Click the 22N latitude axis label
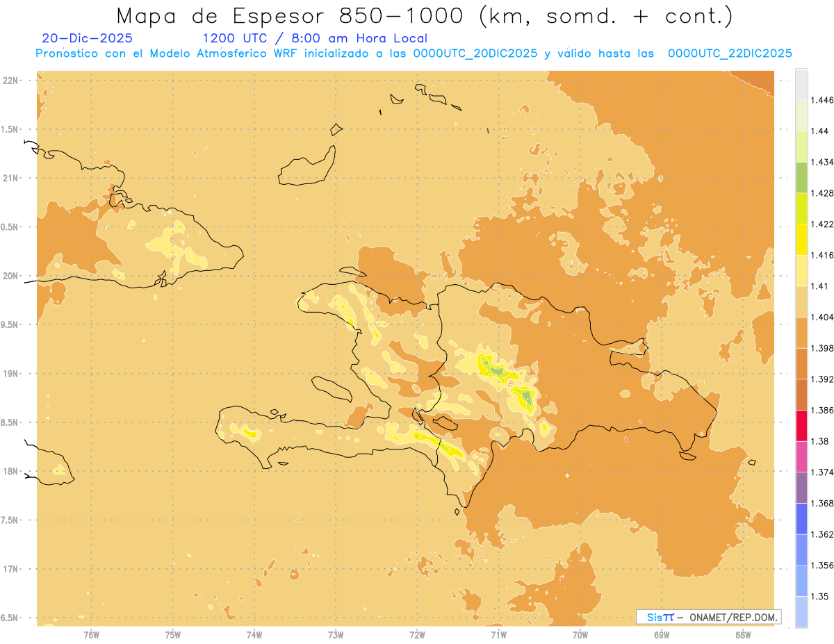 coord(10,81)
